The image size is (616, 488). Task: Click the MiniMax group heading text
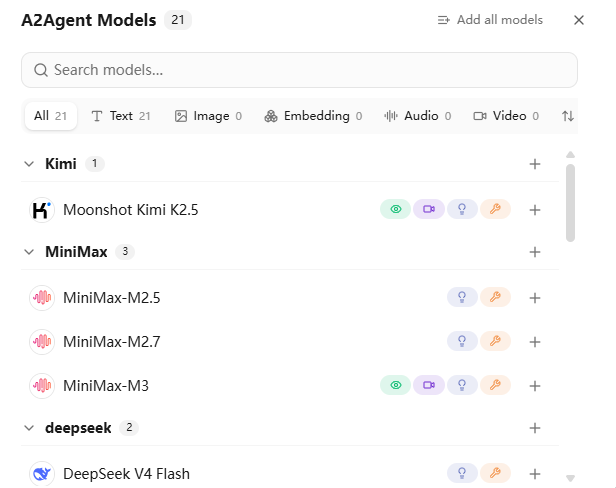tap(76, 252)
